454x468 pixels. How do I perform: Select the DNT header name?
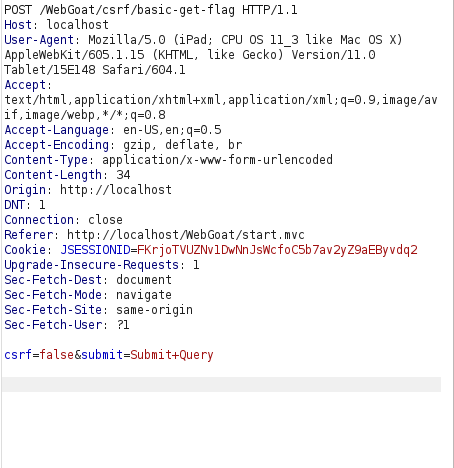pyautogui.click(x=14, y=205)
